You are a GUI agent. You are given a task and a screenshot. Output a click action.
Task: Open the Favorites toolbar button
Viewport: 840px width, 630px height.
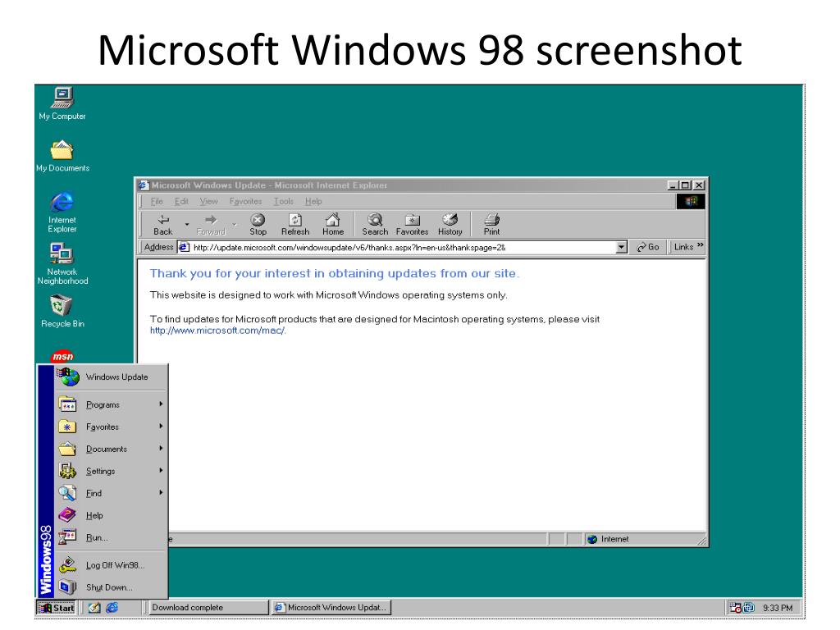412,225
